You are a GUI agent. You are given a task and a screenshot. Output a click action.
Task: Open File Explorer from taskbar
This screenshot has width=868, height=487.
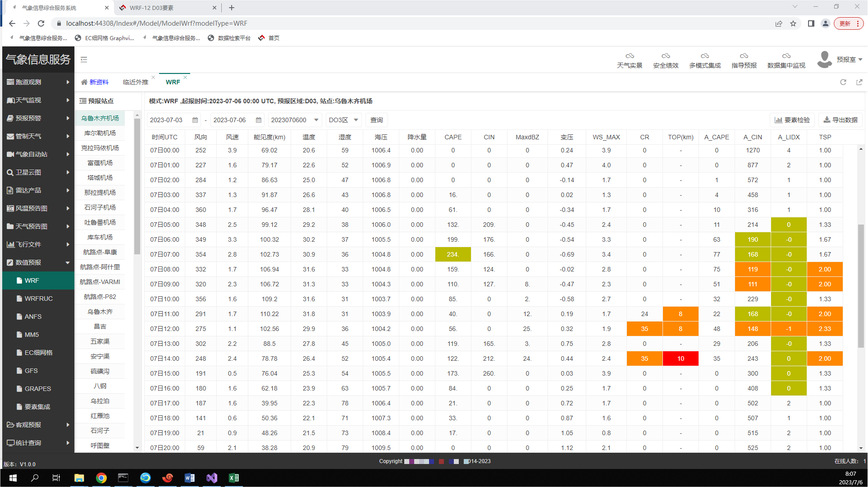coord(79,478)
